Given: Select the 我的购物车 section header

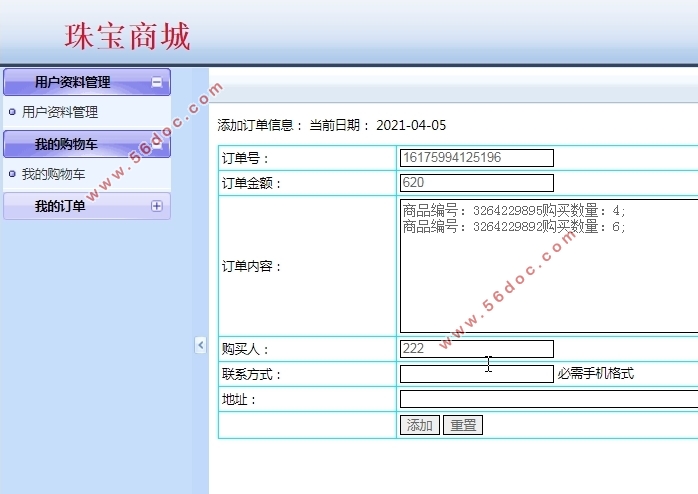Looking at the screenshot, I should click(x=87, y=144).
